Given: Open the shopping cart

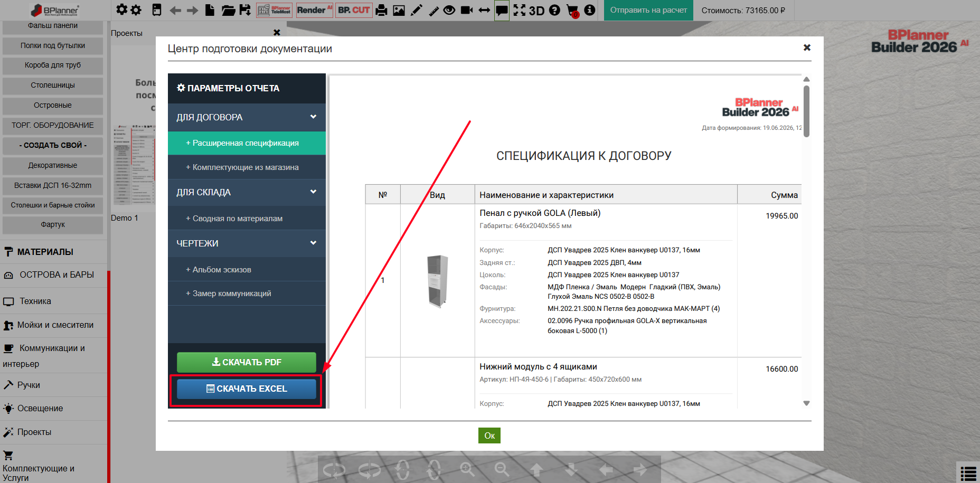Looking at the screenshot, I should click(x=572, y=11).
